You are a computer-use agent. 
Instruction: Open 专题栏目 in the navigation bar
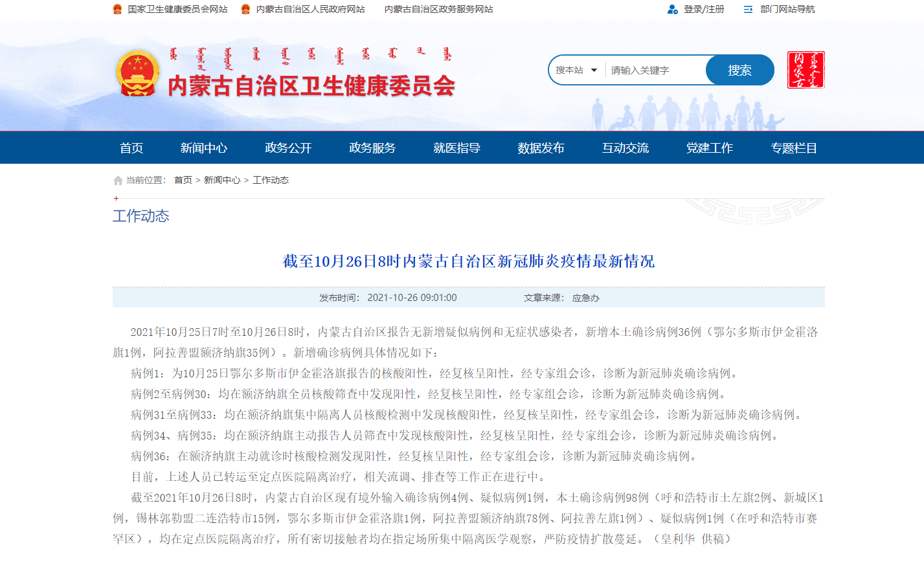pyautogui.click(x=793, y=148)
